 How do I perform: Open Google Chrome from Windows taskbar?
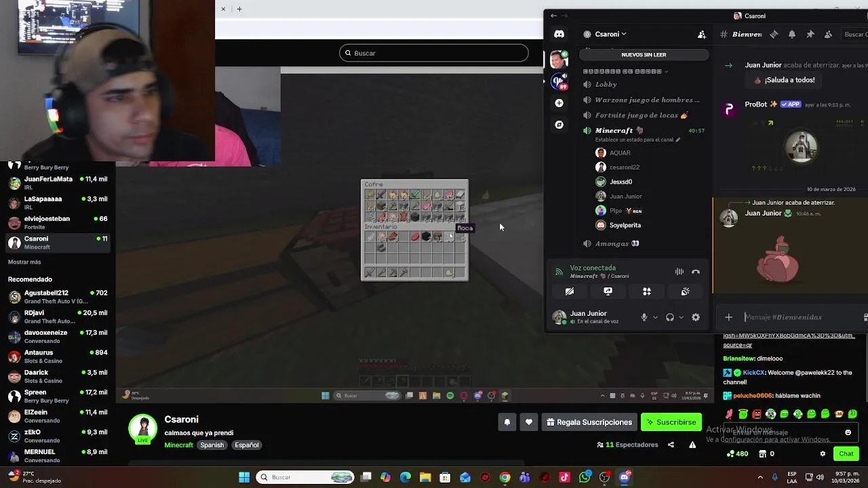pyautogui.click(x=505, y=477)
